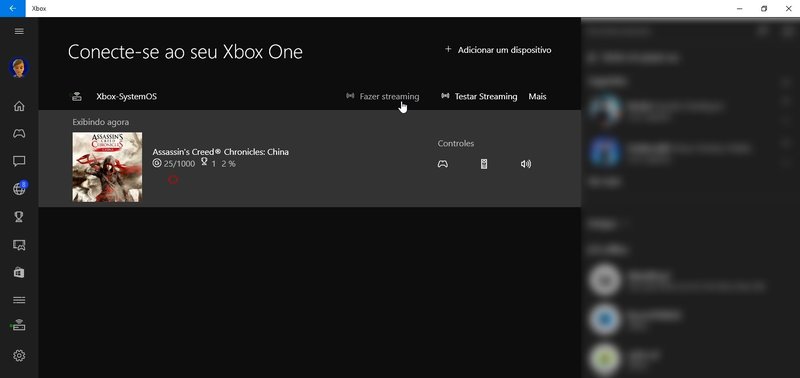Viewport: 800px width, 378px height.
Task: Click the Assassin's Creed Chronicles: China title
Action: pyautogui.click(x=220, y=152)
